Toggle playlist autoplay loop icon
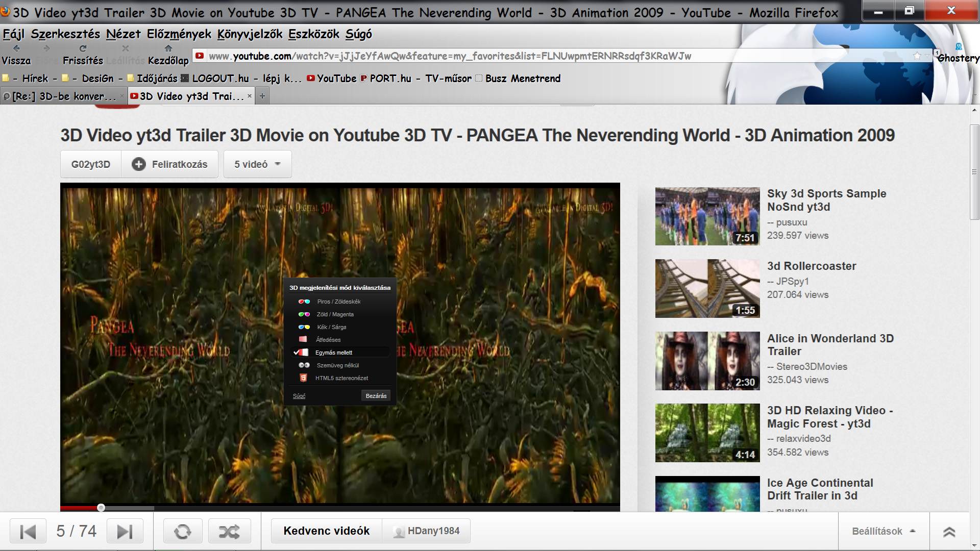 [183, 532]
